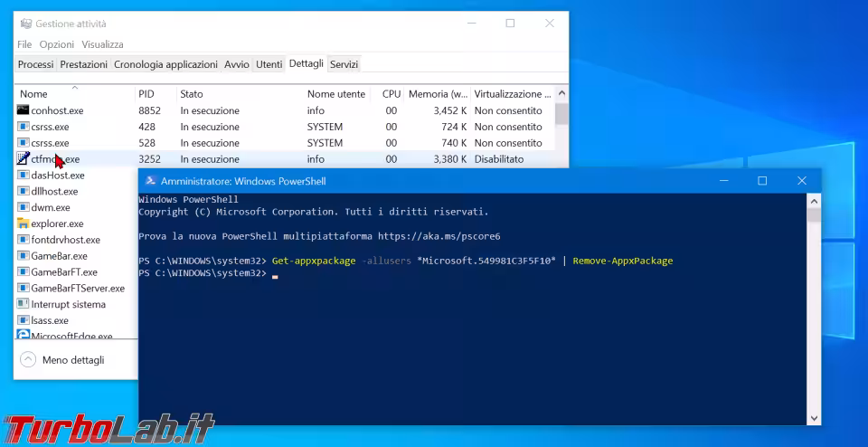Screen dimensions: 868x447
Task: Click the GameBarFT.exe process icon
Action: (x=23, y=272)
